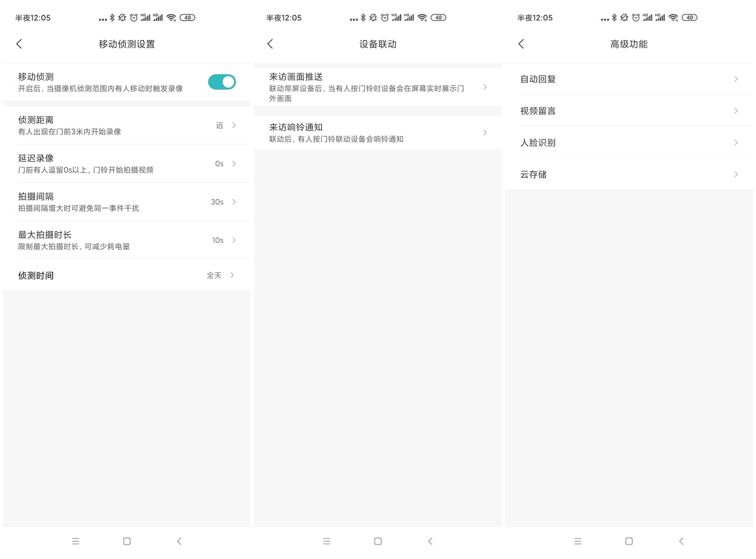Toggle motion detection off

pos(222,82)
